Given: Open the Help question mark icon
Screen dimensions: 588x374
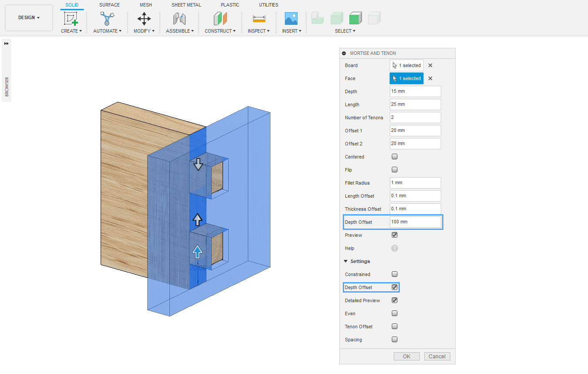Looking at the screenshot, I should (x=395, y=248).
